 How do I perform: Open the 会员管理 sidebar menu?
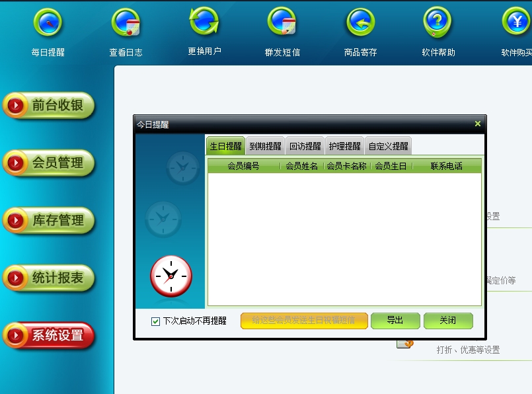[49, 163]
